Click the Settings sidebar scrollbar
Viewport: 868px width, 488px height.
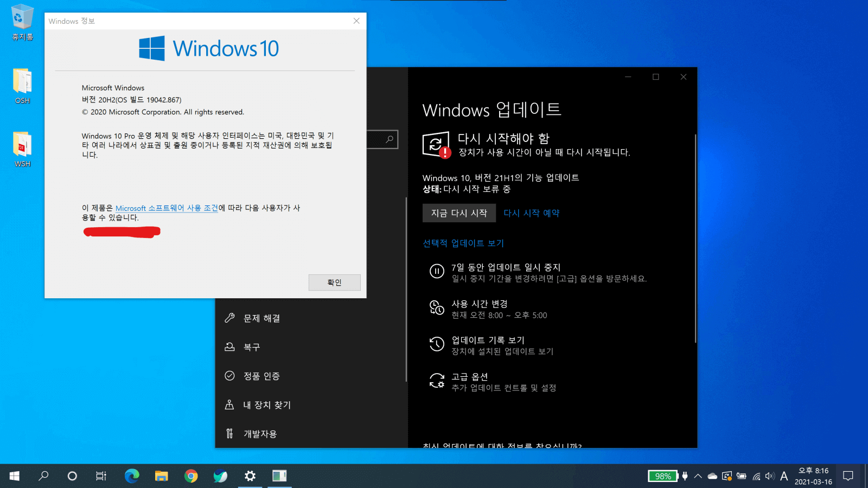(x=406, y=289)
